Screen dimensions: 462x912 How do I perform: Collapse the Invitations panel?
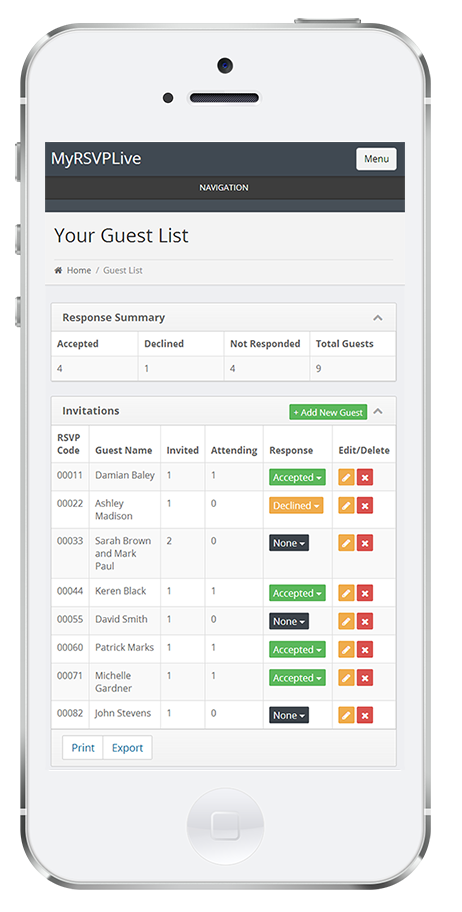pyautogui.click(x=378, y=411)
